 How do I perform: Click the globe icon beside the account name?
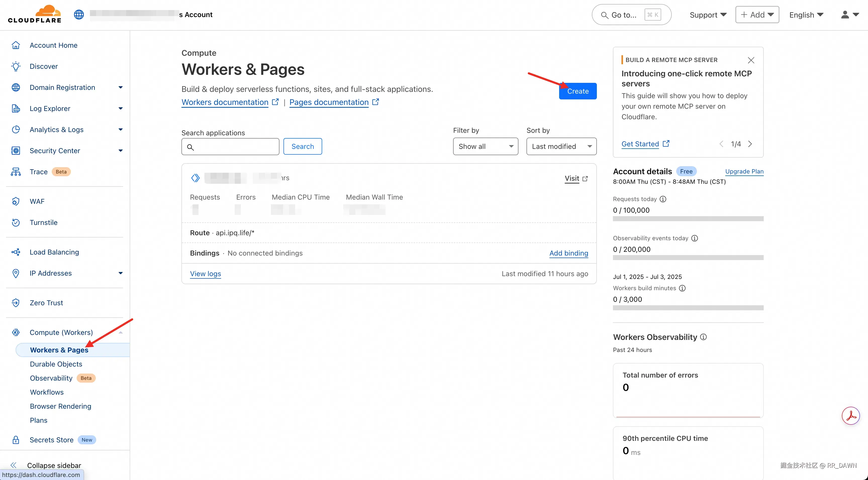79,15
